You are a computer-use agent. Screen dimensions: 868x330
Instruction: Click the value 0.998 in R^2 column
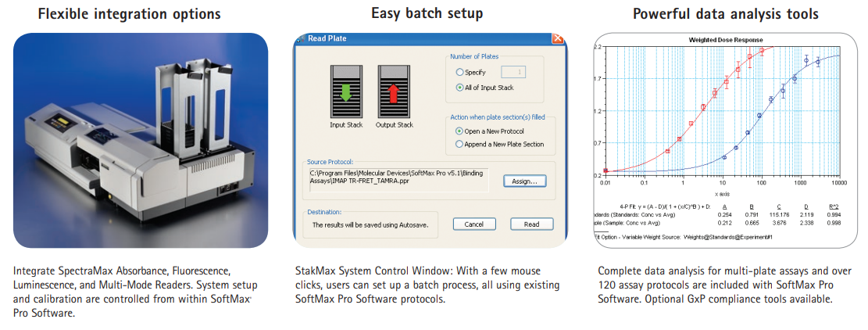point(836,223)
